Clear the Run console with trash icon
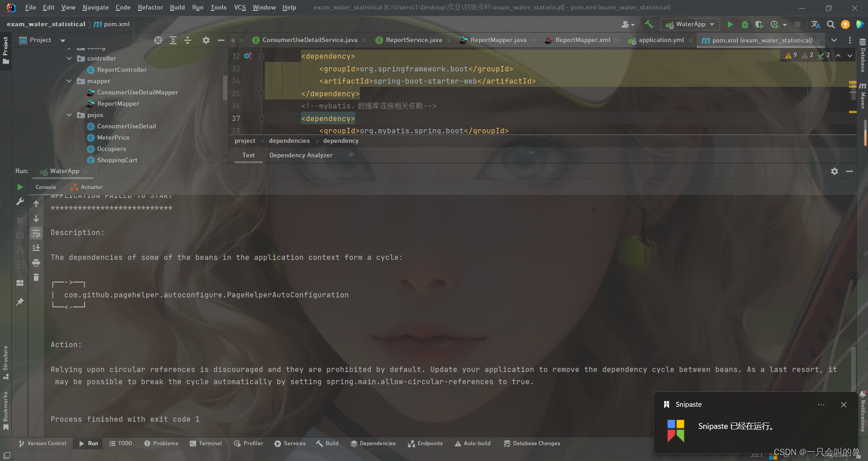This screenshot has width=868, height=461. (36, 277)
